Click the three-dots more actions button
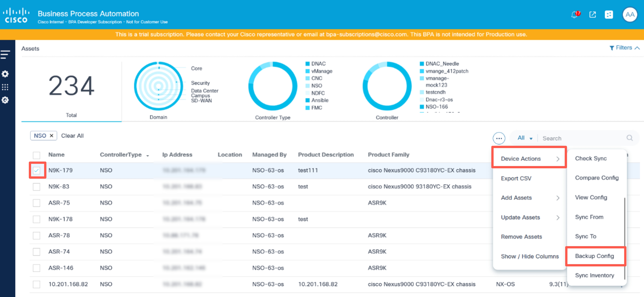 tap(499, 138)
